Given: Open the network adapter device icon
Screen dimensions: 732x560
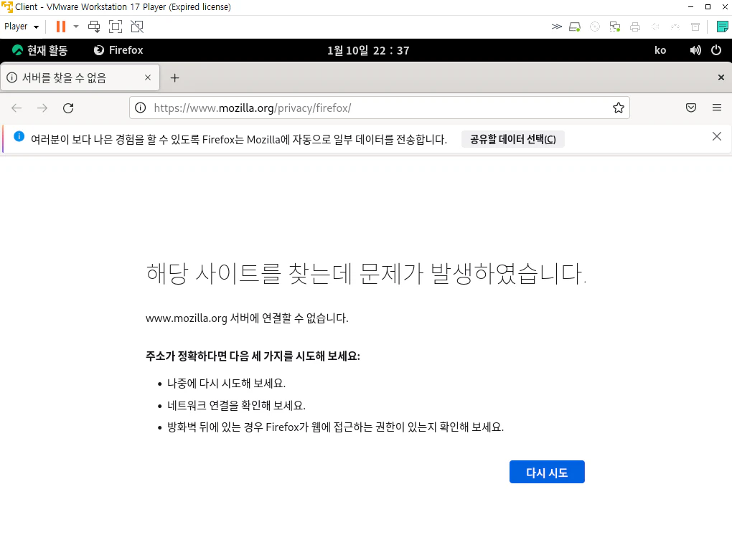Looking at the screenshot, I should click(615, 27).
